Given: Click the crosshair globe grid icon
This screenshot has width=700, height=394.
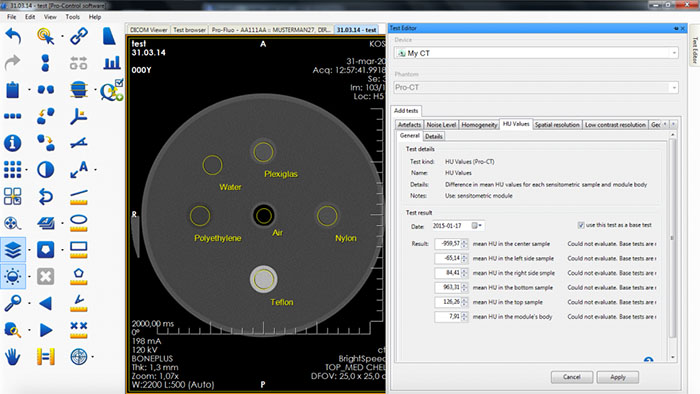Looking at the screenshot, I should 79,357.
